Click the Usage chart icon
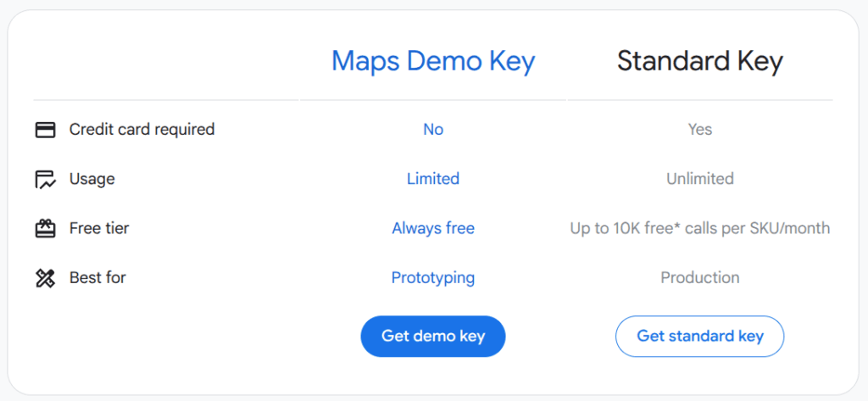The image size is (868, 401). coord(45,179)
